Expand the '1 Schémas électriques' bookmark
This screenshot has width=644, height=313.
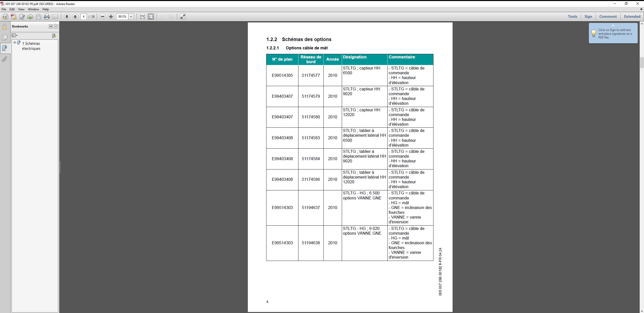click(15, 43)
